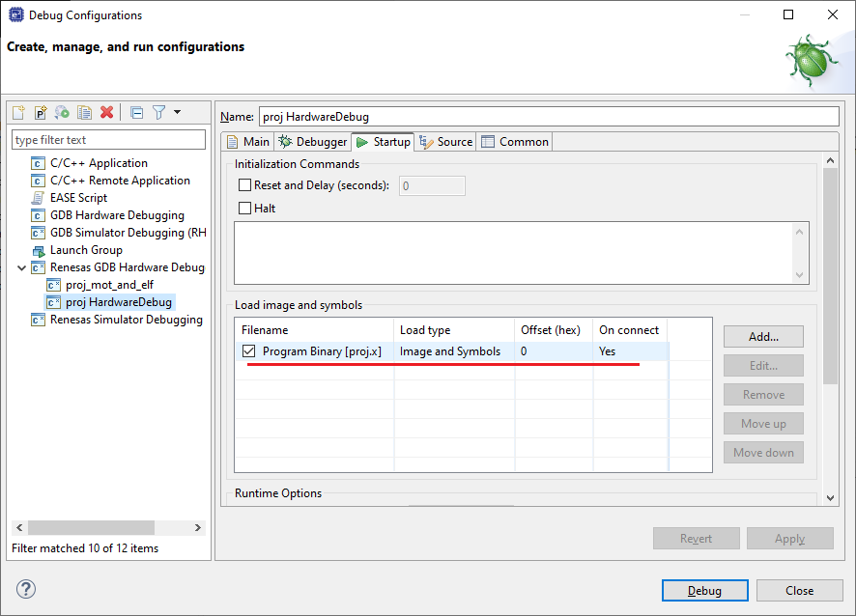Switch to the Debugger tab
The width and height of the screenshot is (856, 616).
313,142
